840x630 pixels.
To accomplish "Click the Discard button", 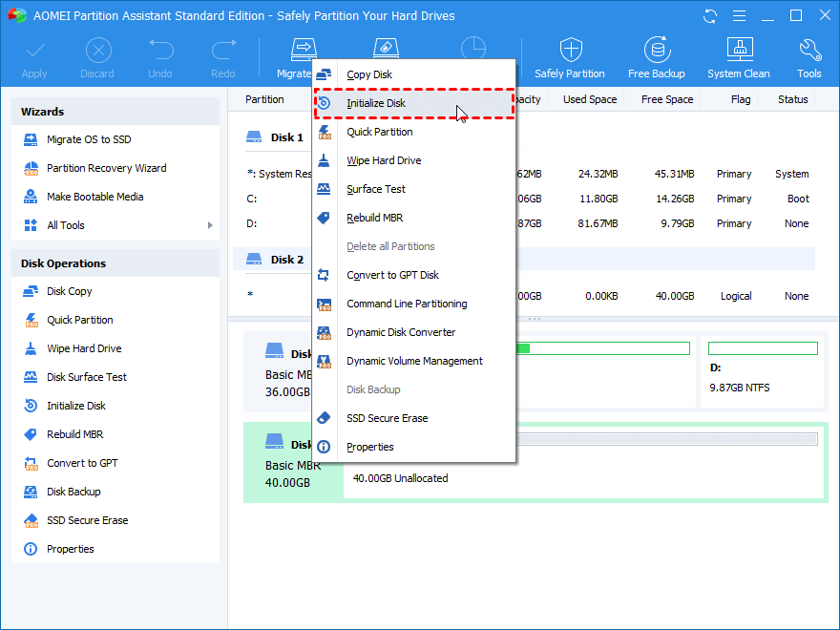I will click(96, 57).
